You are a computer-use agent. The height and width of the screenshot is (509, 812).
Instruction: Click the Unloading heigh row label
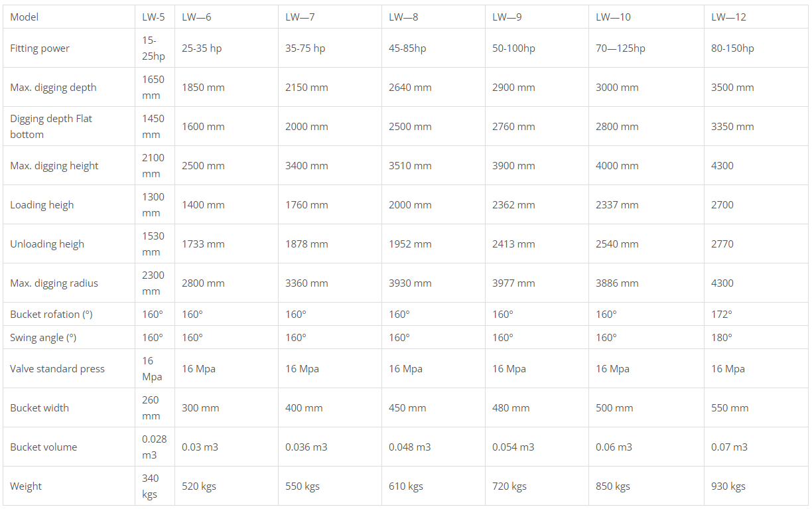point(47,244)
